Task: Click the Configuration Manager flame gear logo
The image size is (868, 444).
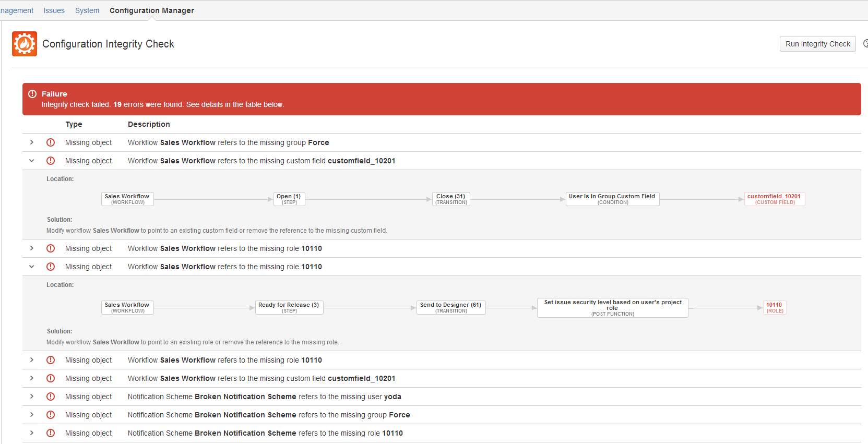Action: [x=25, y=44]
